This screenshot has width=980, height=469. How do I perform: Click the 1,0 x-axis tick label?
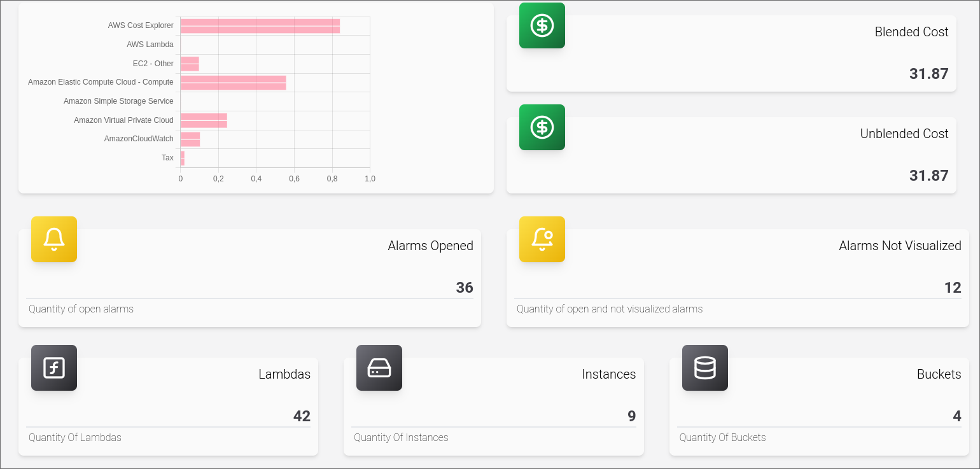coord(370,179)
